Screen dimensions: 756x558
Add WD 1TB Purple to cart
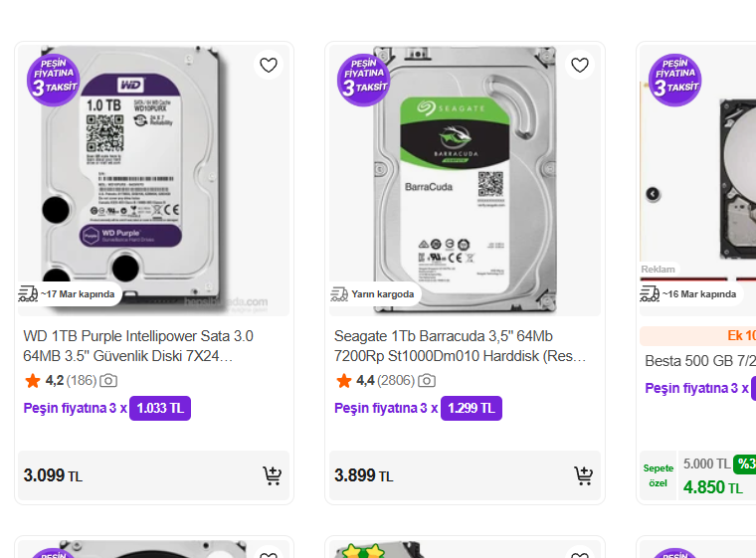point(272,475)
